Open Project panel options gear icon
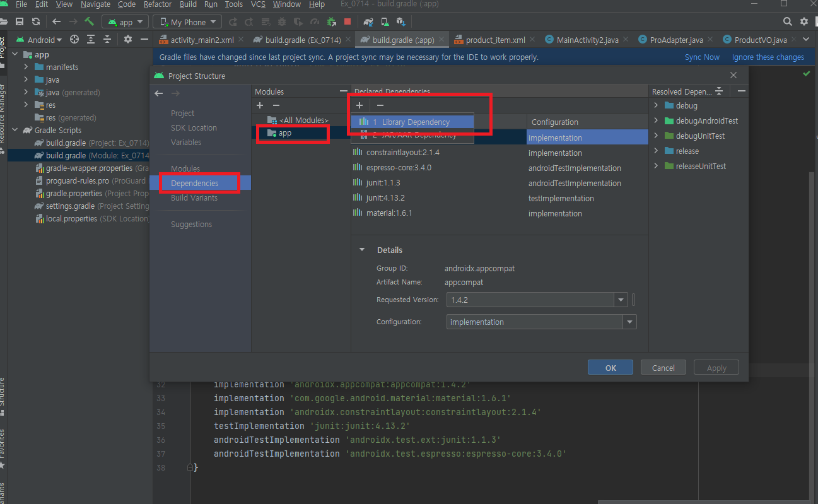Image resolution: width=818 pixels, height=504 pixels. click(x=128, y=39)
